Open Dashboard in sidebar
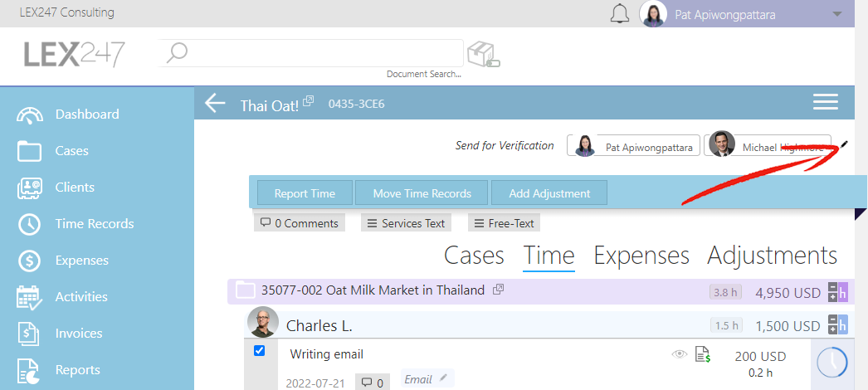 click(x=87, y=114)
